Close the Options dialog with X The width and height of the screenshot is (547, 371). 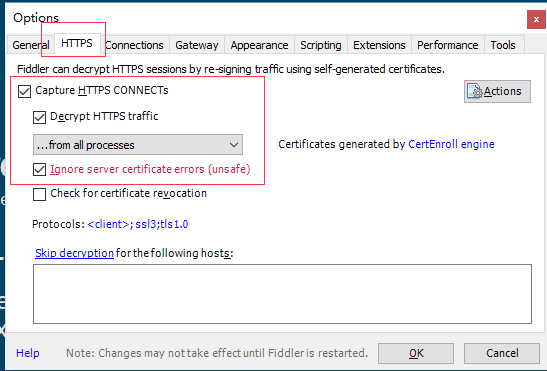pyautogui.click(x=536, y=20)
